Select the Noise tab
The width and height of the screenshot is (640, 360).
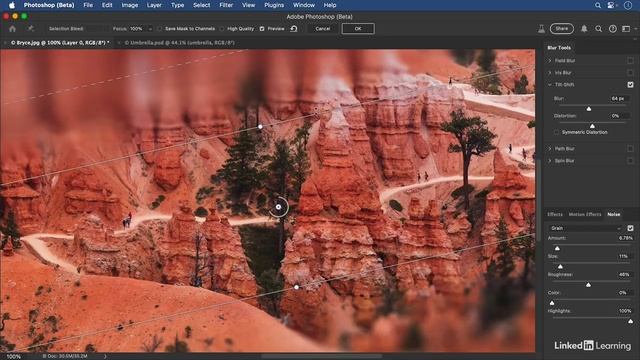[x=613, y=214]
